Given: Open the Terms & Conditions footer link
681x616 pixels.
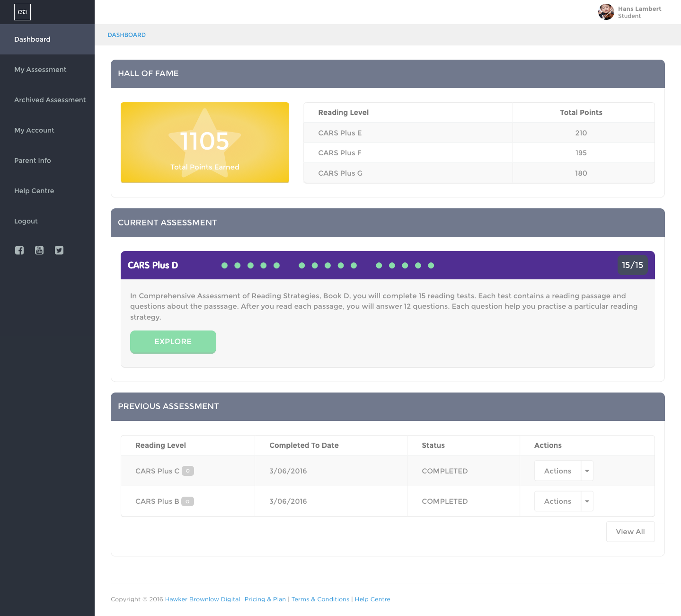Looking at the screenshot, I should (320, 599).
